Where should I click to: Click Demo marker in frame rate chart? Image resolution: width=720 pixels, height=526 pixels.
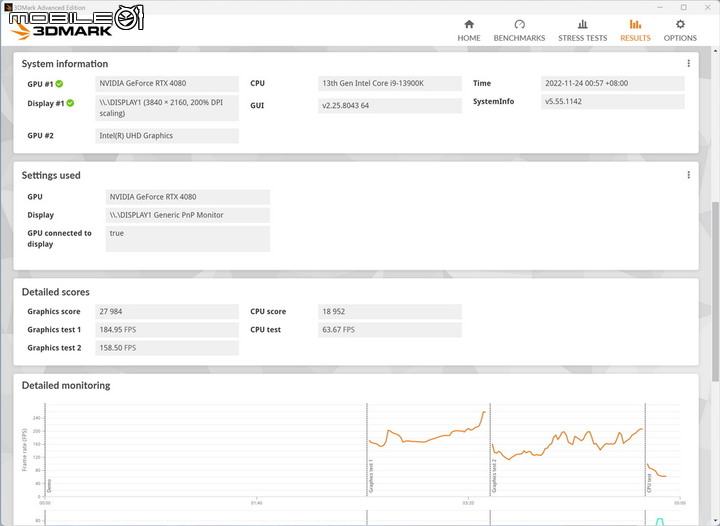coord(49,486)
